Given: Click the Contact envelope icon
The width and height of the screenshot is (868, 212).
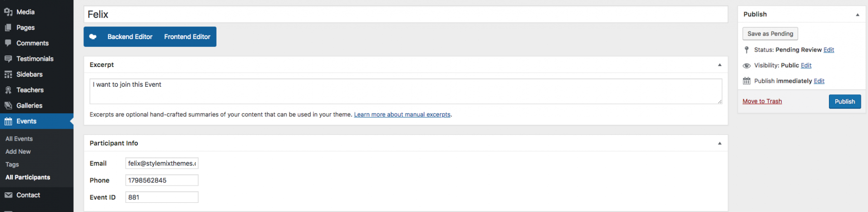Looking at the screenshot, I should [8, 195].
